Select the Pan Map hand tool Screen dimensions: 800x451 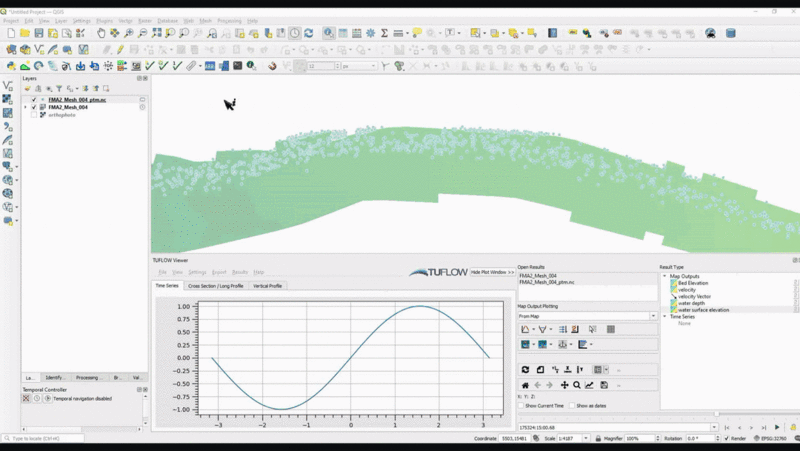101,33
